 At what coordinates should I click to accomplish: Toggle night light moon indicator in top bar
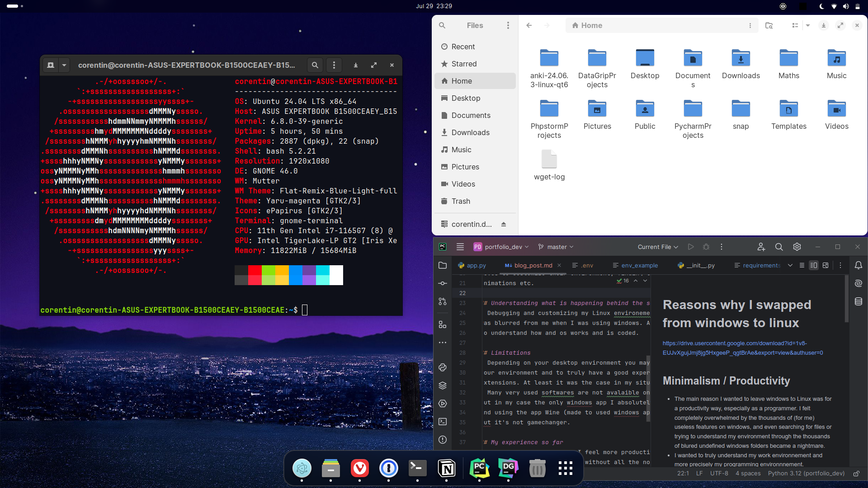click(821, 6)
